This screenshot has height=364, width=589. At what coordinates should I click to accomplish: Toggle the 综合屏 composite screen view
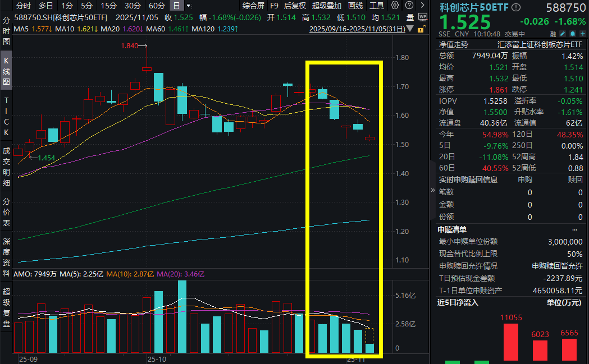coord(253,6)
